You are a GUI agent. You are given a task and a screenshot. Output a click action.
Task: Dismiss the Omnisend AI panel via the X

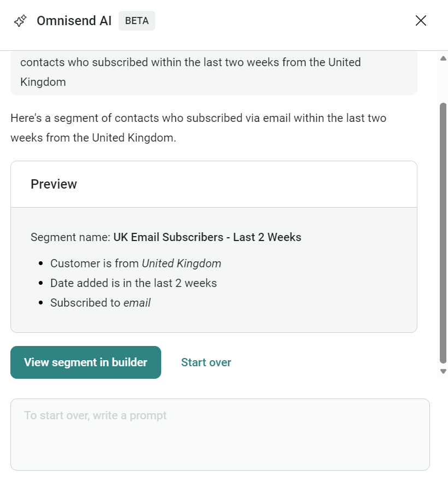(x=421, y=20)
